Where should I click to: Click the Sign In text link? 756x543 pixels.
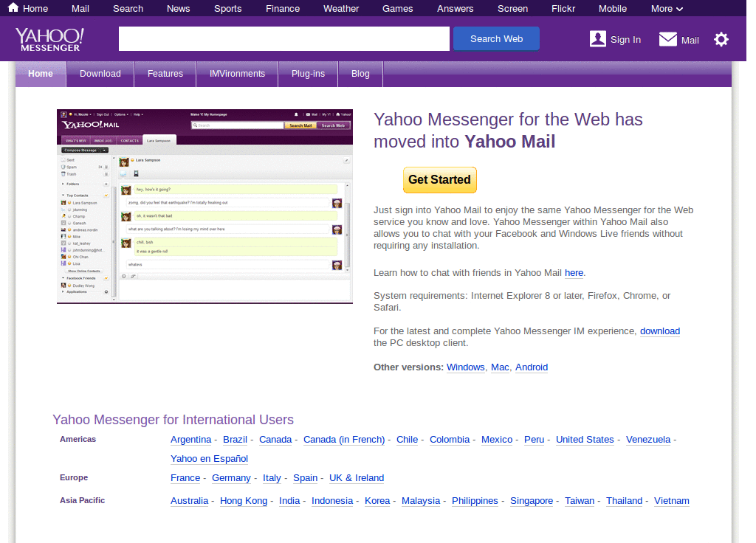[x=625, y=40]
